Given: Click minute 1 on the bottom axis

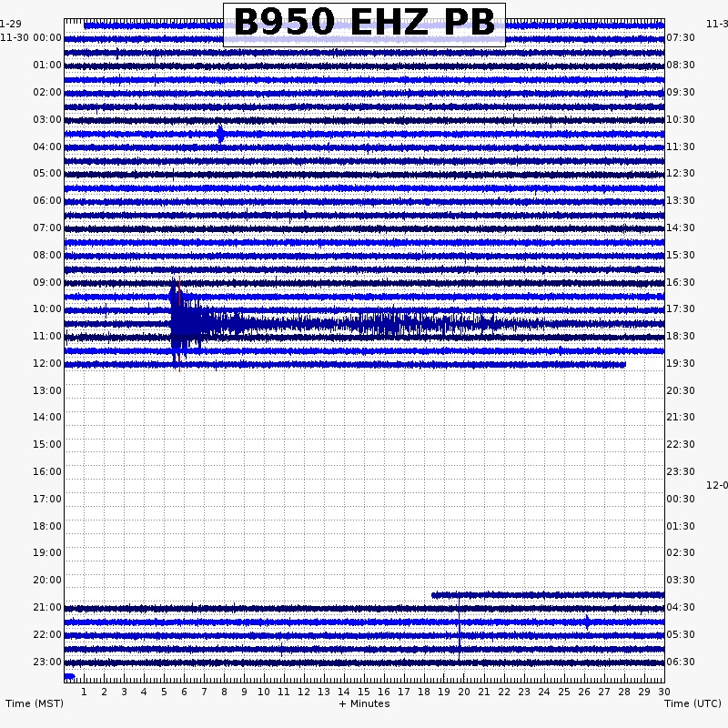Looking at the screenshot, I should [84, 692].
